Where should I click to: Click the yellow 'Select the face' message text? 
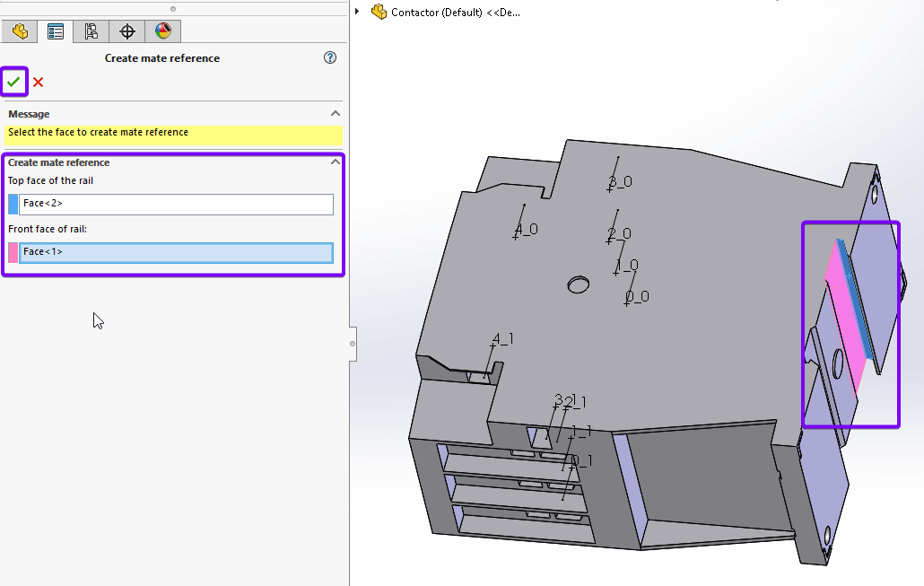(x=98, y=132)
